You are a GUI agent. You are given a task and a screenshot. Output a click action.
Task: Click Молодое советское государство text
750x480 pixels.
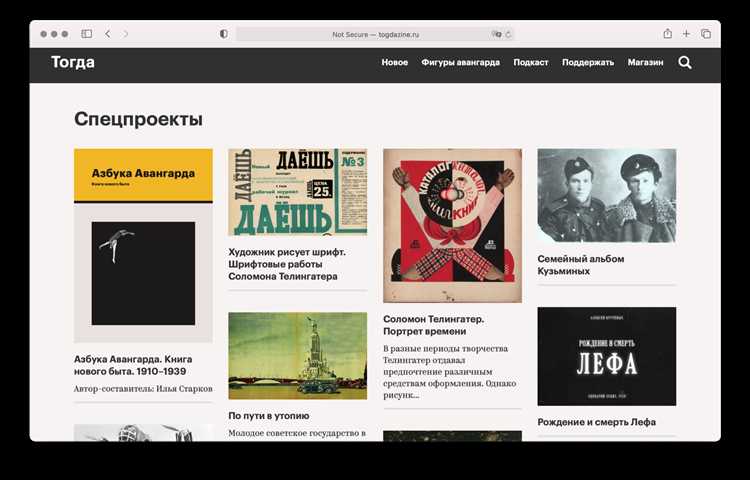coord(297,433)
